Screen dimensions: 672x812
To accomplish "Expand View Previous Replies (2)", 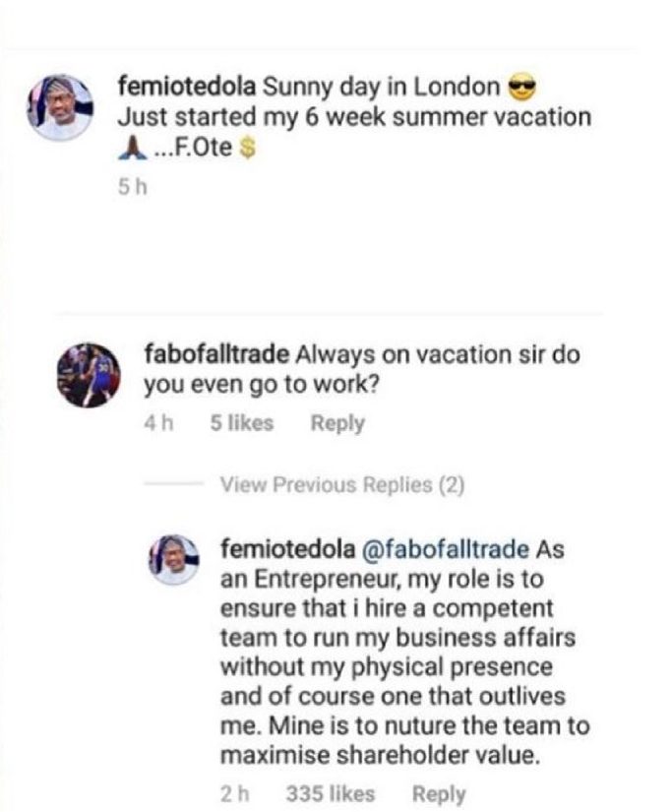I will pos(341,484).
